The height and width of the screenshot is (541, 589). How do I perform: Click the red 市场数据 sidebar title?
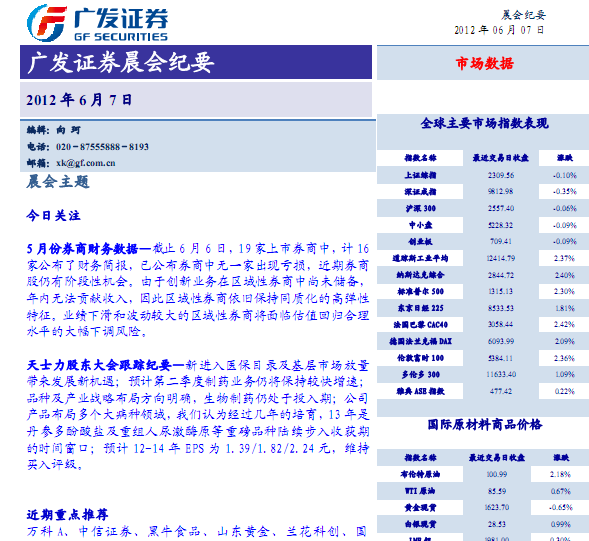(485, 63)
